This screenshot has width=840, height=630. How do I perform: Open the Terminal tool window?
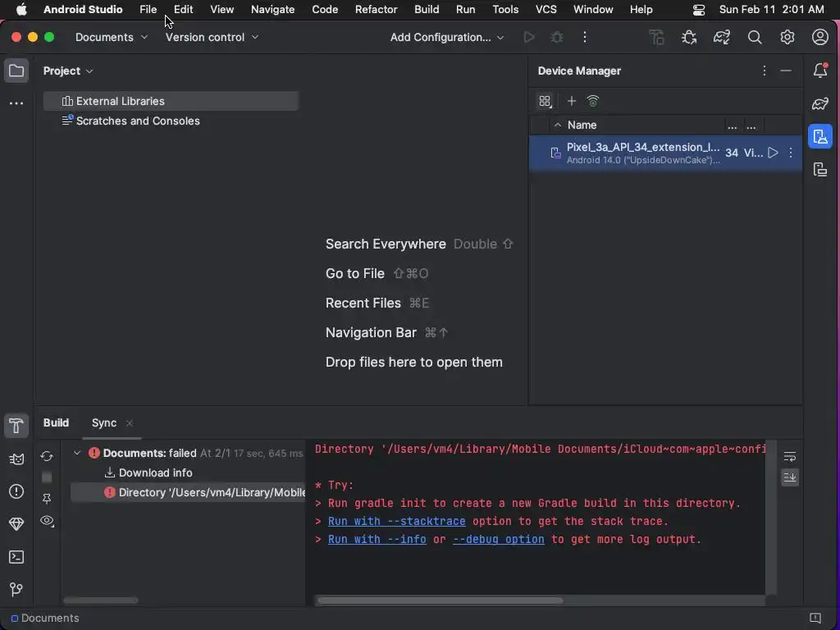[x=16, y=557]
